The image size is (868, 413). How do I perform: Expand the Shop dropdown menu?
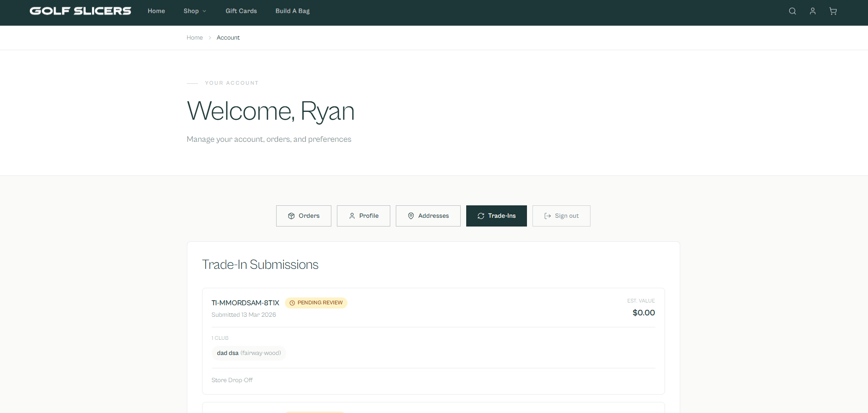click(195, 11)
